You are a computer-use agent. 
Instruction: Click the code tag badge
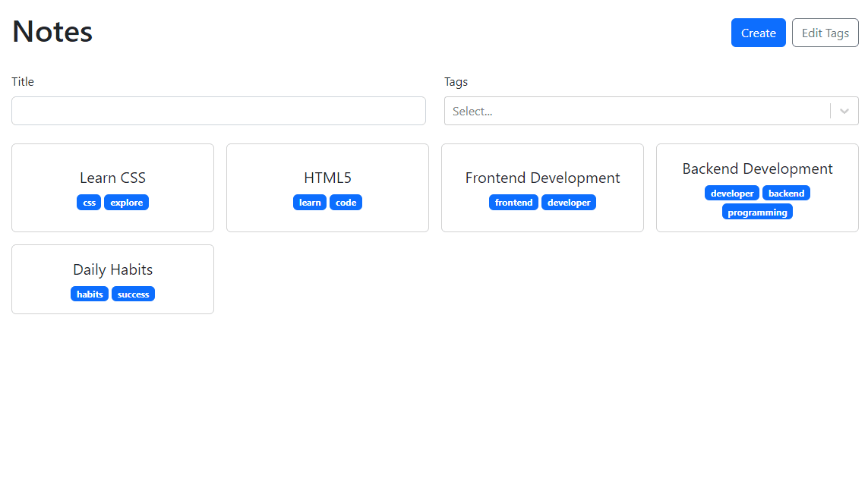coord(346,203)
